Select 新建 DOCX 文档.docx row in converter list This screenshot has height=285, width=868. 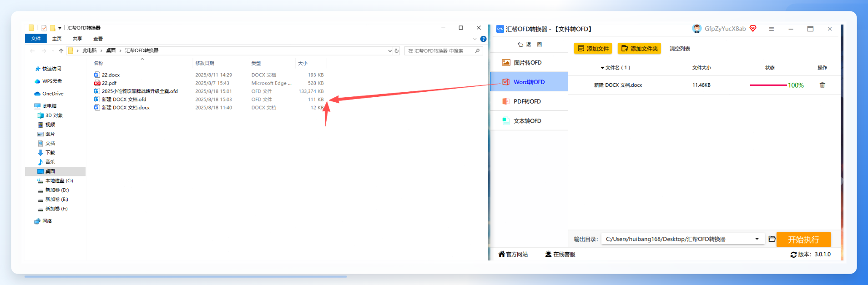pos(704,85)
